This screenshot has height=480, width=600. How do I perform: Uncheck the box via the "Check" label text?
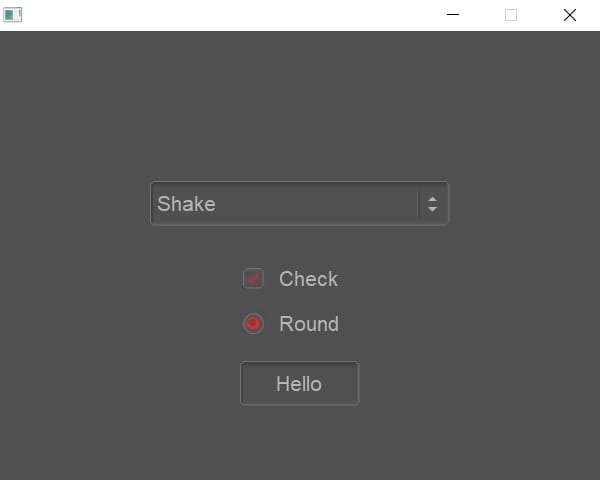(x=308, y=279)
